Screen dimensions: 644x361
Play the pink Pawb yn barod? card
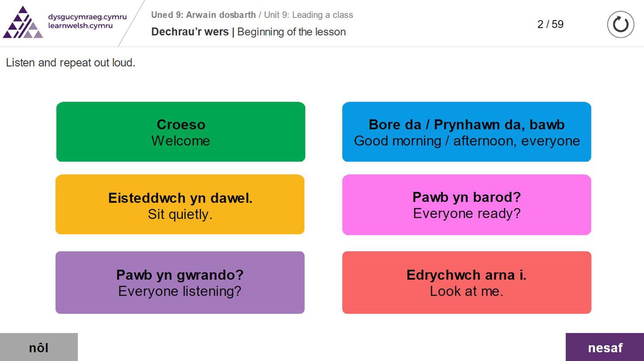click(x=466, y=204)
